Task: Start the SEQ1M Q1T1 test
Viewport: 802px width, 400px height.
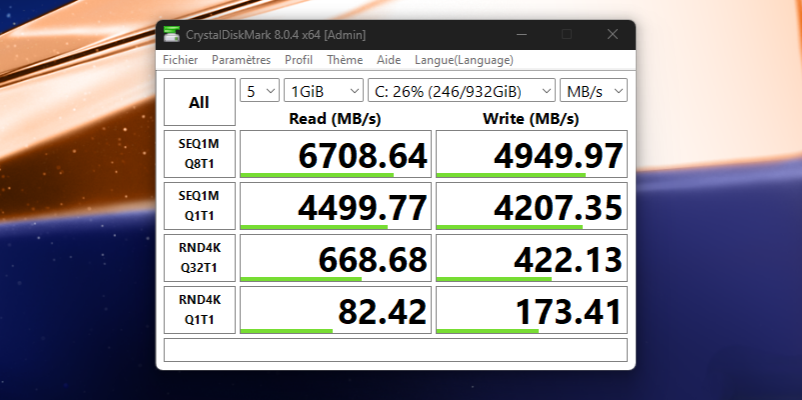Action: point(199,206)
